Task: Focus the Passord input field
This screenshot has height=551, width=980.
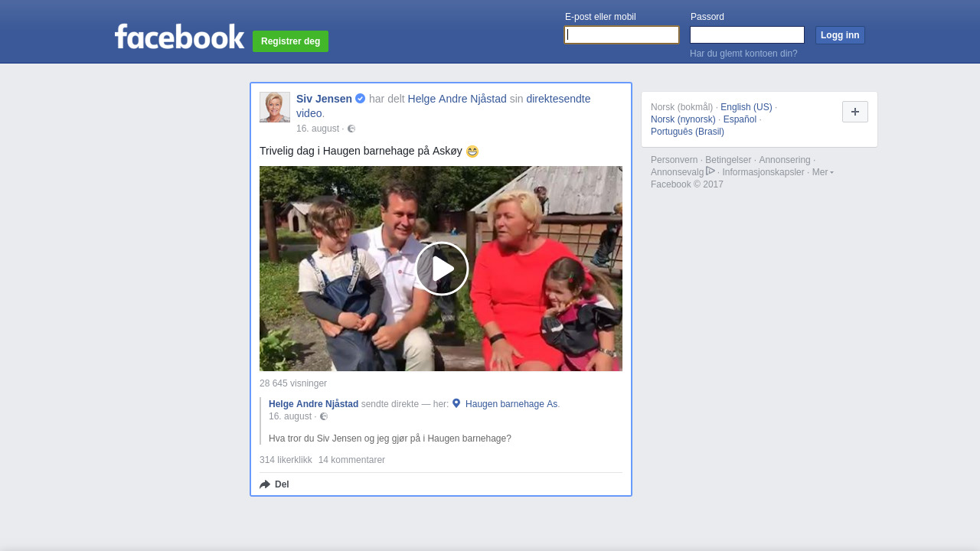Action: point(746,35)
